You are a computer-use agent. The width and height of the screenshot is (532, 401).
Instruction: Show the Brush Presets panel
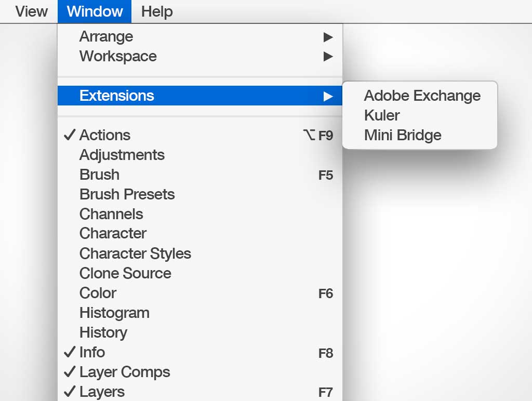coord(127,195)
